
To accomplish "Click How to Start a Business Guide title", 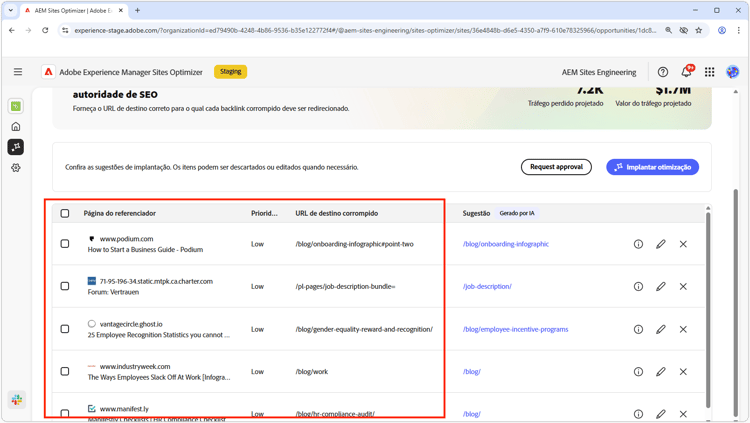I will tap(145, 249).
